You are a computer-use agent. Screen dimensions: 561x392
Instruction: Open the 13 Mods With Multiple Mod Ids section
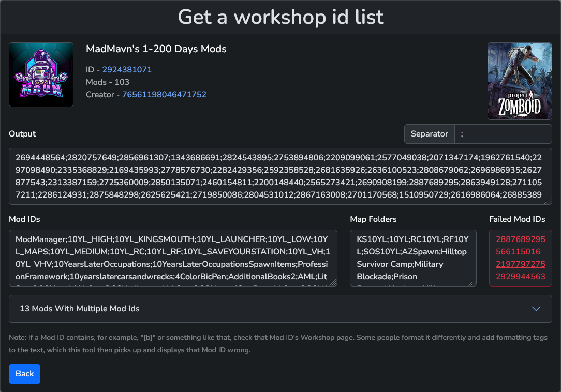coord(80,309)
